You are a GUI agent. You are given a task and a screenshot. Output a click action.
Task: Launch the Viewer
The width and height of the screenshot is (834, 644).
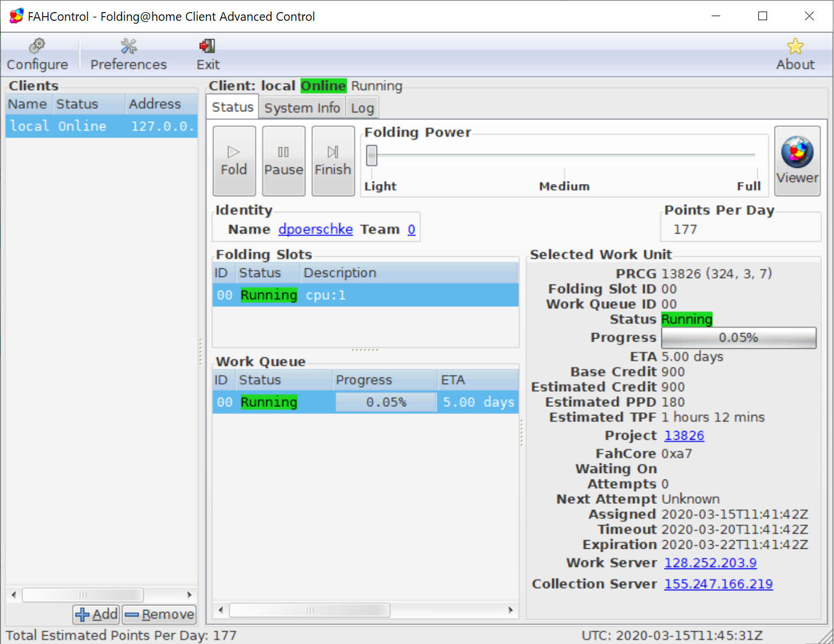(797, 161)
